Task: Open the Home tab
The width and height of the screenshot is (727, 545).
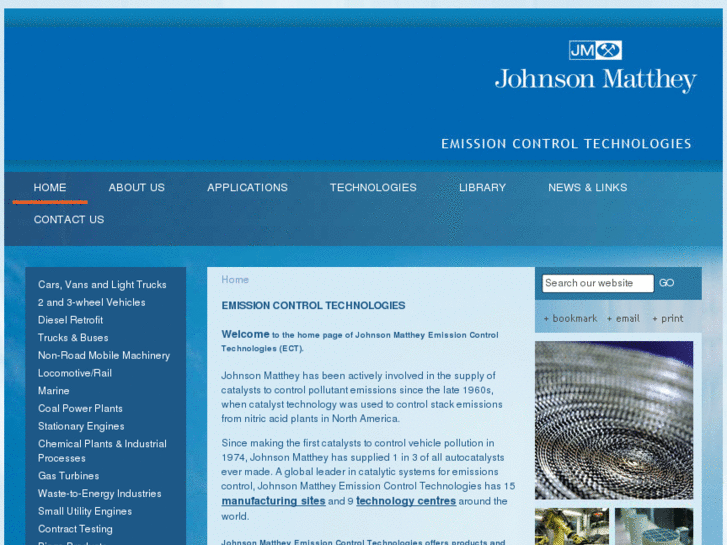Action: coord(50,187)
